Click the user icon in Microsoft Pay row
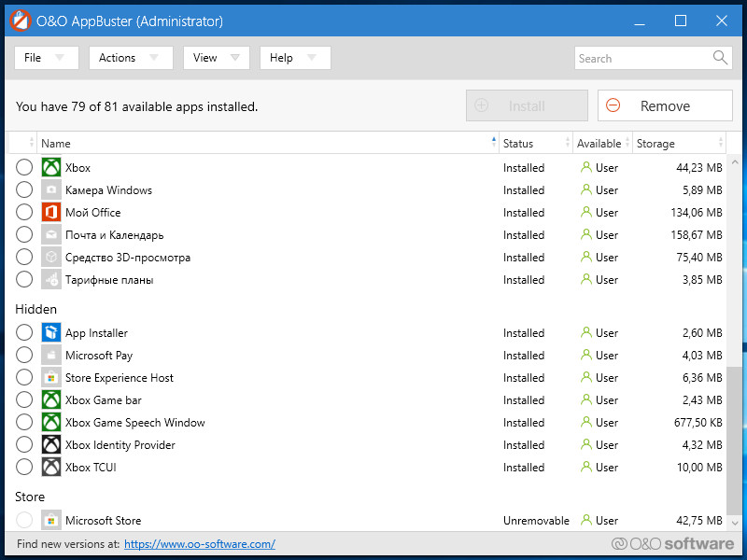Image resolution: width=747 pixels, height=560 pixels. [x=586, y=355]
